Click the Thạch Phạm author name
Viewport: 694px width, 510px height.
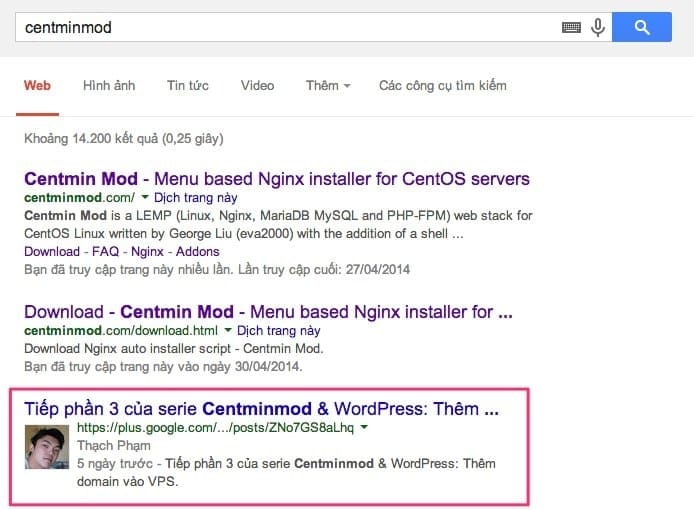tap(114, 445)
